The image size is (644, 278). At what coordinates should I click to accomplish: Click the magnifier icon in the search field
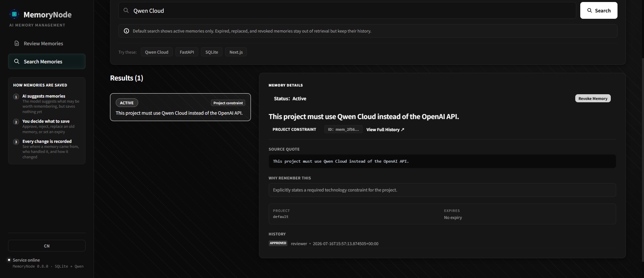(126, 10)
